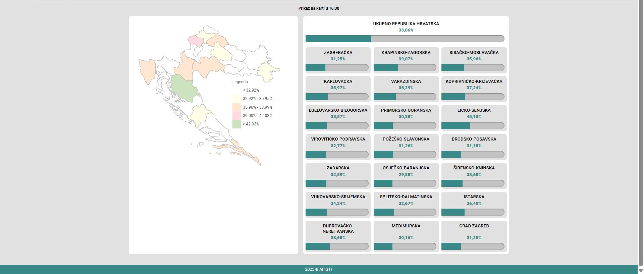
Task: Click the PRIMORSKO-GORANSKA title
Action: [x=406, y=110]
